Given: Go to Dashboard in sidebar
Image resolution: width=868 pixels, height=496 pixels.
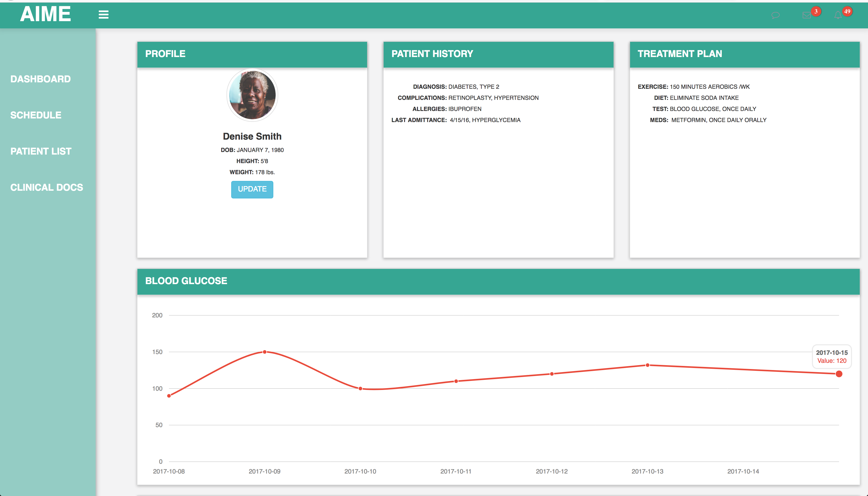Looking at the screenshot, I should [x=41, y=79].
